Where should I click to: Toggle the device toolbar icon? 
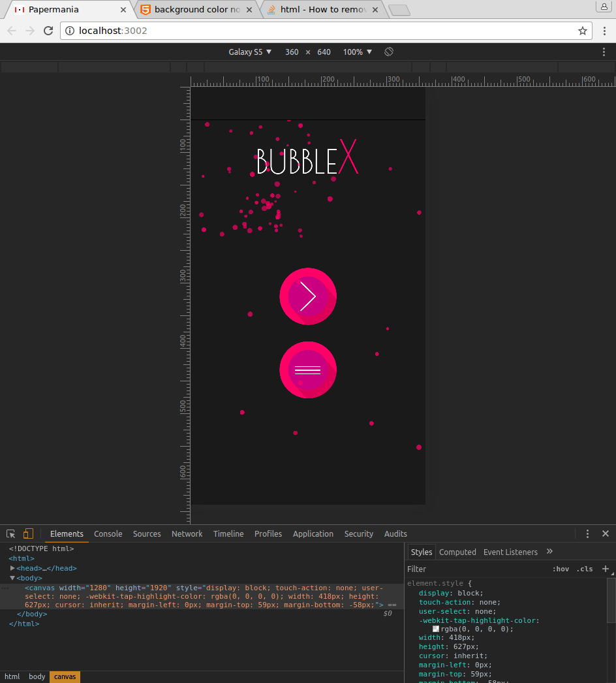click(x=28, y=533)
